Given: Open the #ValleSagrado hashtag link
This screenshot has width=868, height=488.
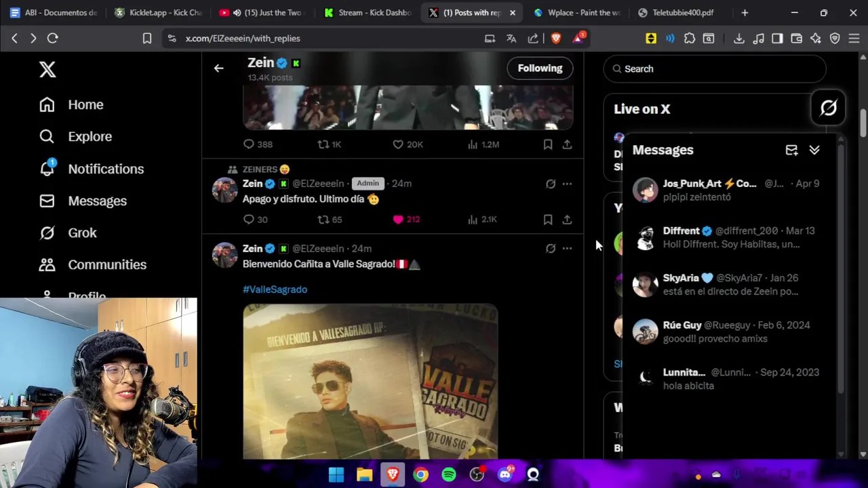Looking at the screenshot, I should (x=275, y=289).
